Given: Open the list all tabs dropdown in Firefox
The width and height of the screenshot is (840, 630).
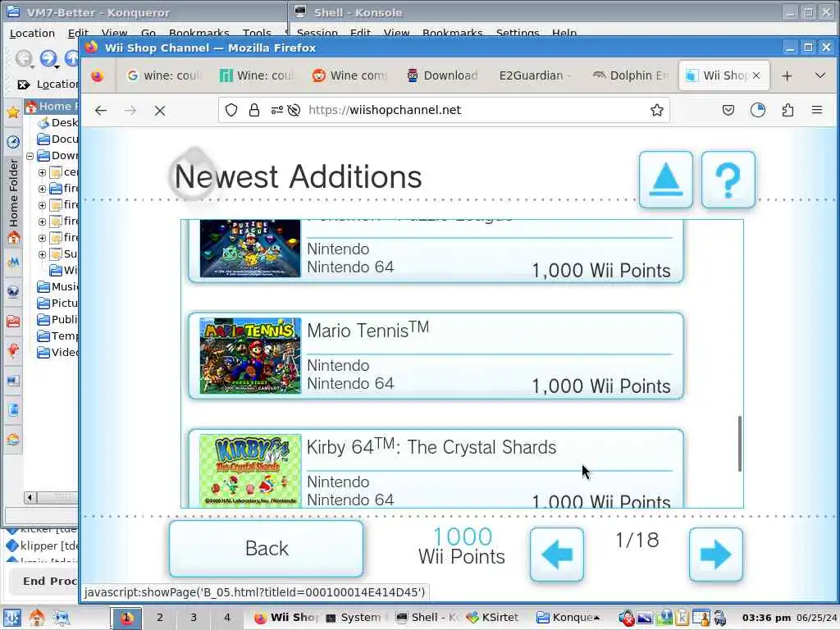Looking at the screenshot, I should coord(819,75).
